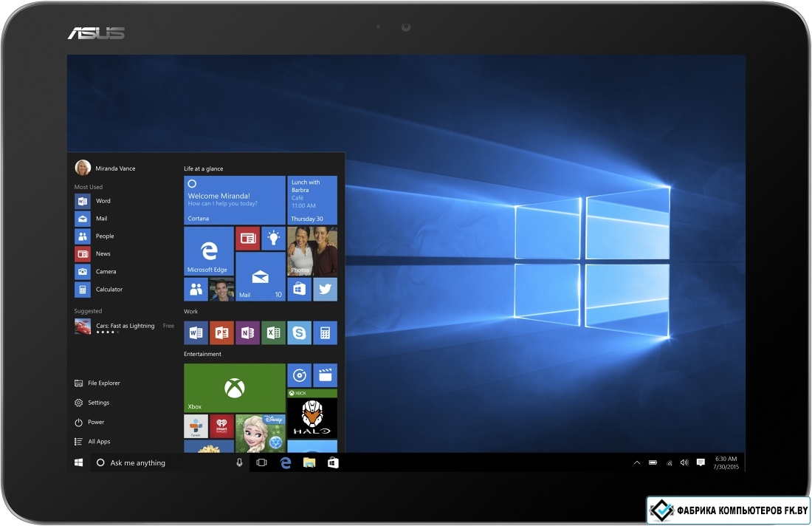
Task: Open the Wi-Fi network flyout
Action: (669, 462)
